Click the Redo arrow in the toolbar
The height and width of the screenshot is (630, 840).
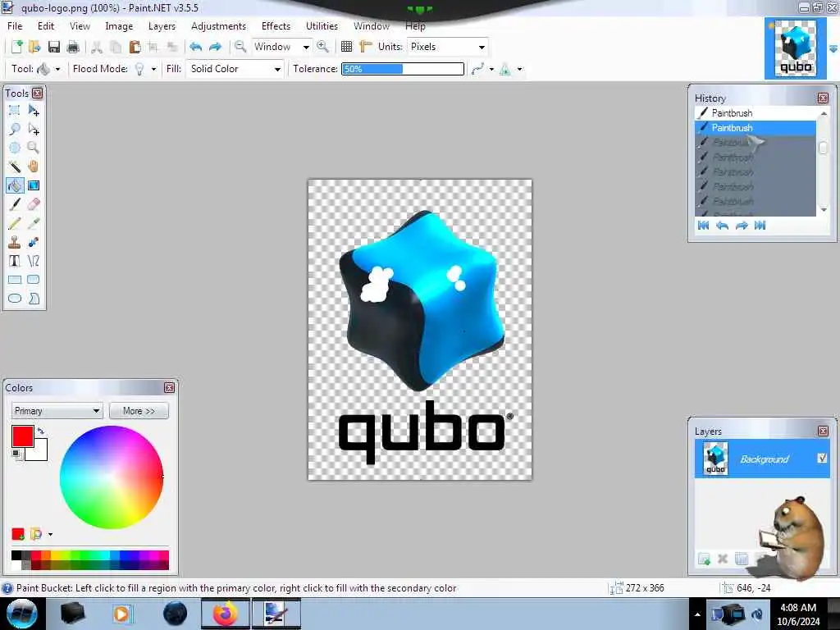point(216,47)
